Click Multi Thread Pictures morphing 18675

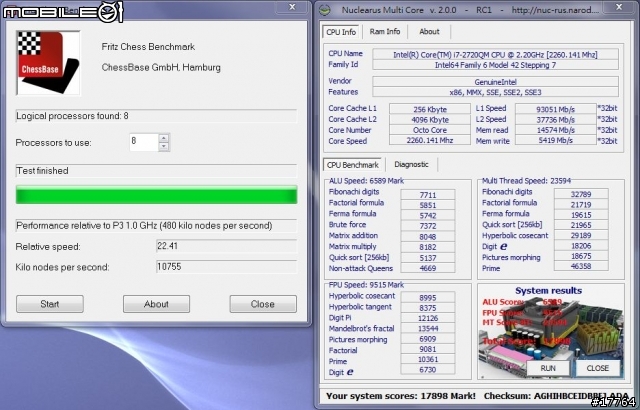point(581,256)
